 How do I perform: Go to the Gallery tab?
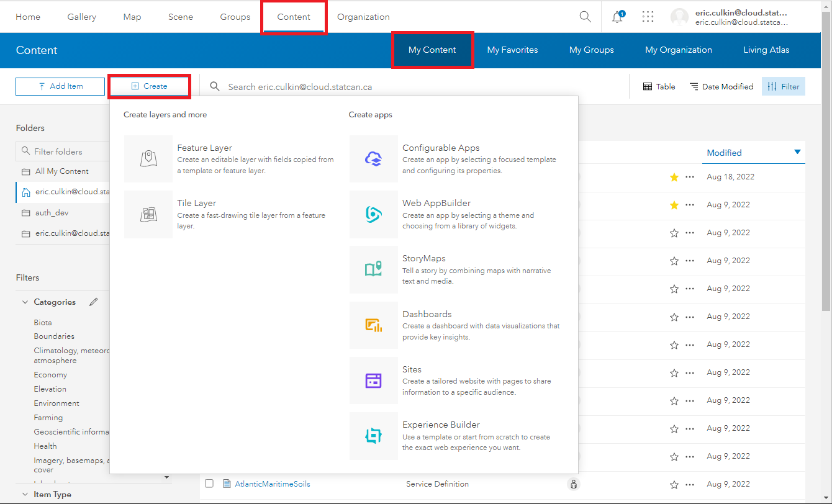click(x=82, y=17)
